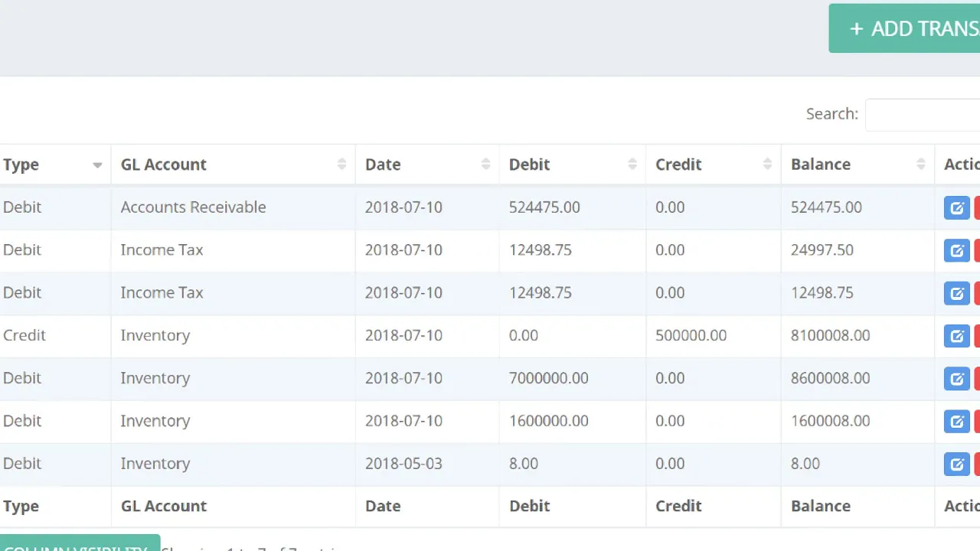Click the 8600008.00 balance cell
This screenshot has width=980, height=551.
(x=831, y=379)
